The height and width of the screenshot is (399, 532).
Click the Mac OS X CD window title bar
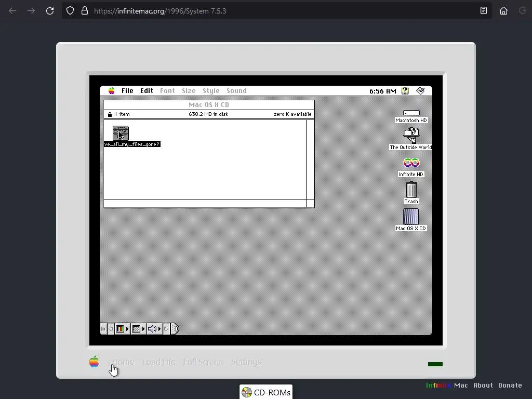coord(209,105)
